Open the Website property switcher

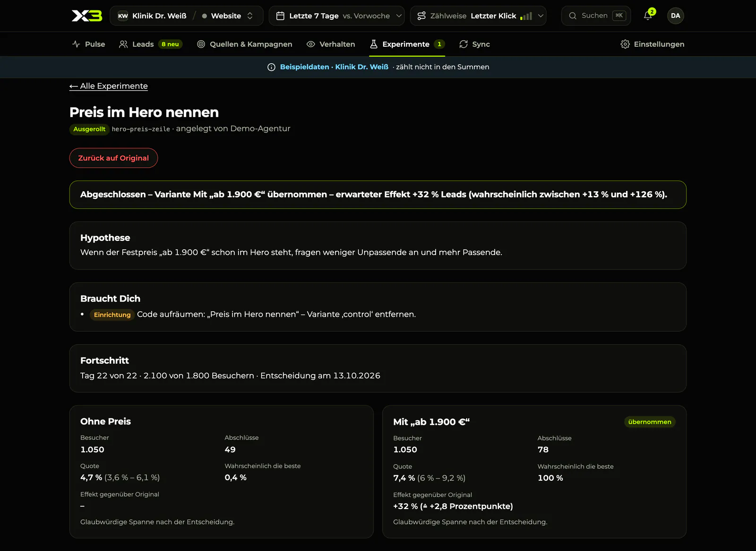tap(228, 16)
